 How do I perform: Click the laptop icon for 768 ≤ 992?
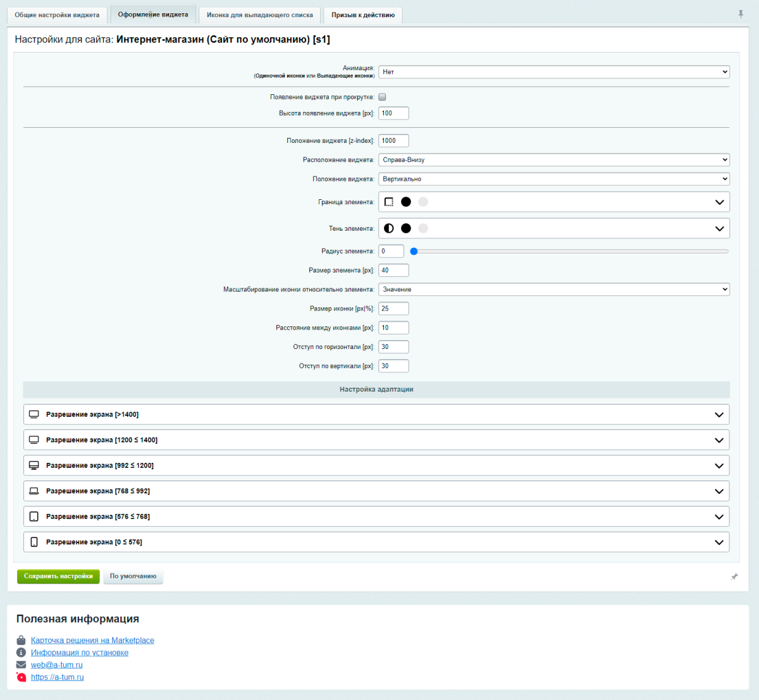(x=34, y=491)
